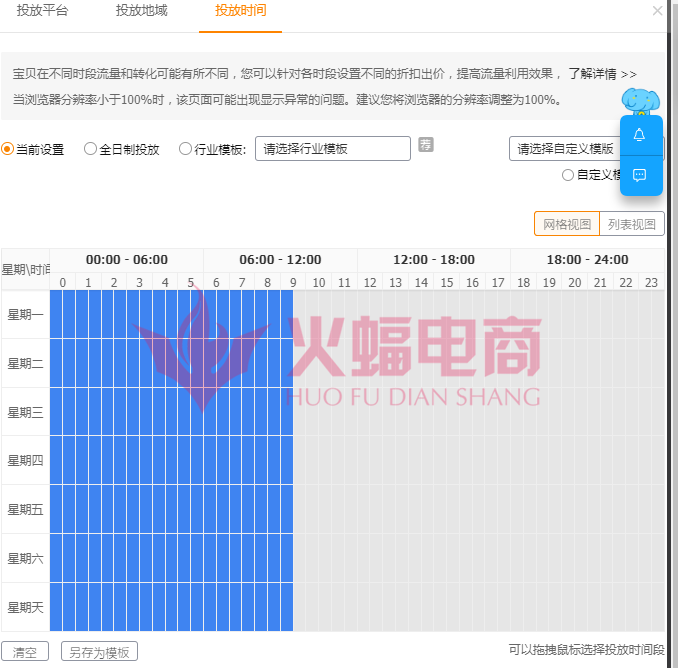The height and width of the screenshot is (668, 678).
Task: Choose the 自定义模板 radio button
Action: (568, 175)
